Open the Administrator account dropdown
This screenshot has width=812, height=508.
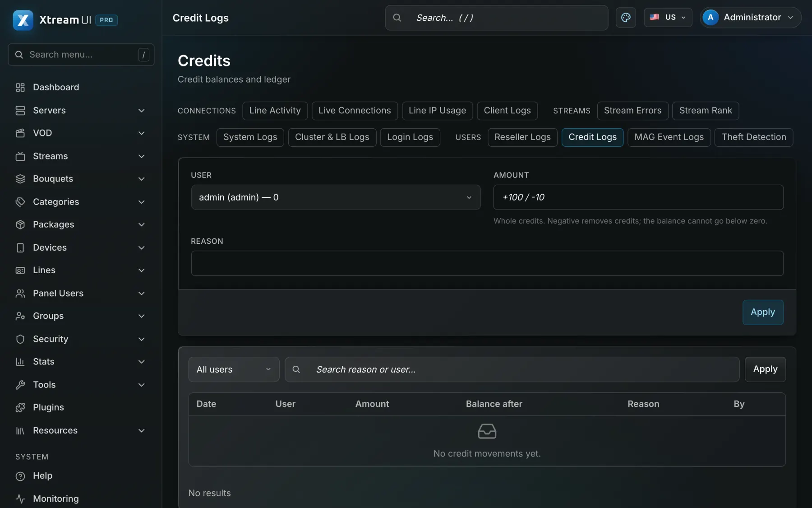pyautogui.click(x=750, y=18)
